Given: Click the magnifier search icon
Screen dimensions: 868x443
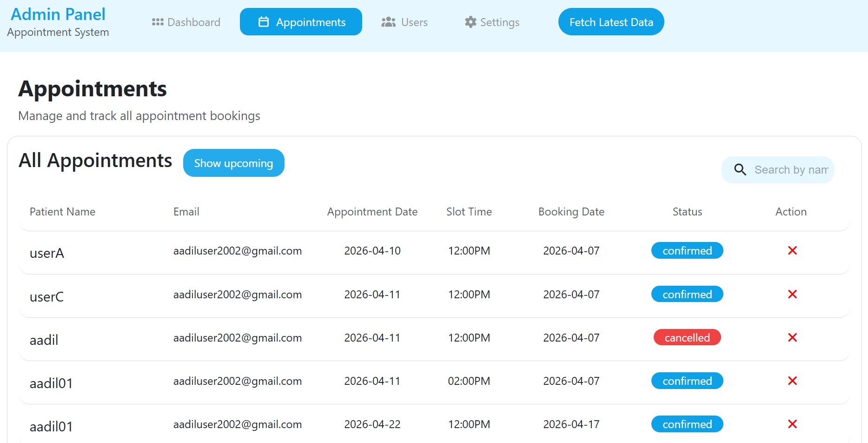Looking at the screenshot, I should [740, 169].
